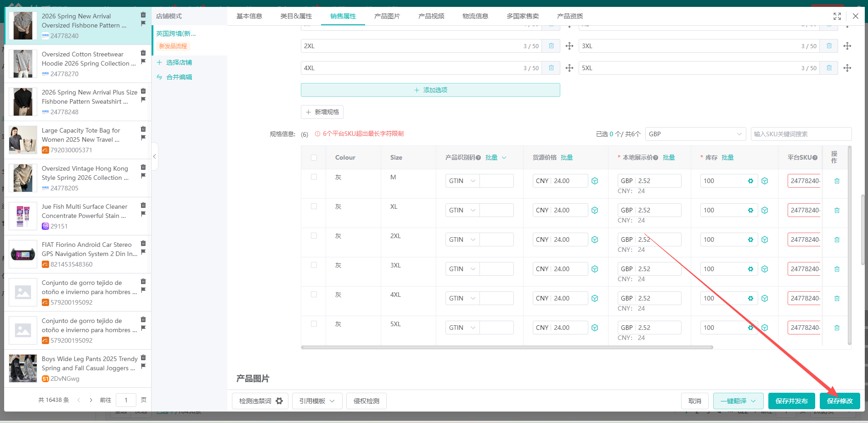This screenshot has width=868, height=423.
Task: Click the SKU keyword search field
Action: tap(800, 134)
